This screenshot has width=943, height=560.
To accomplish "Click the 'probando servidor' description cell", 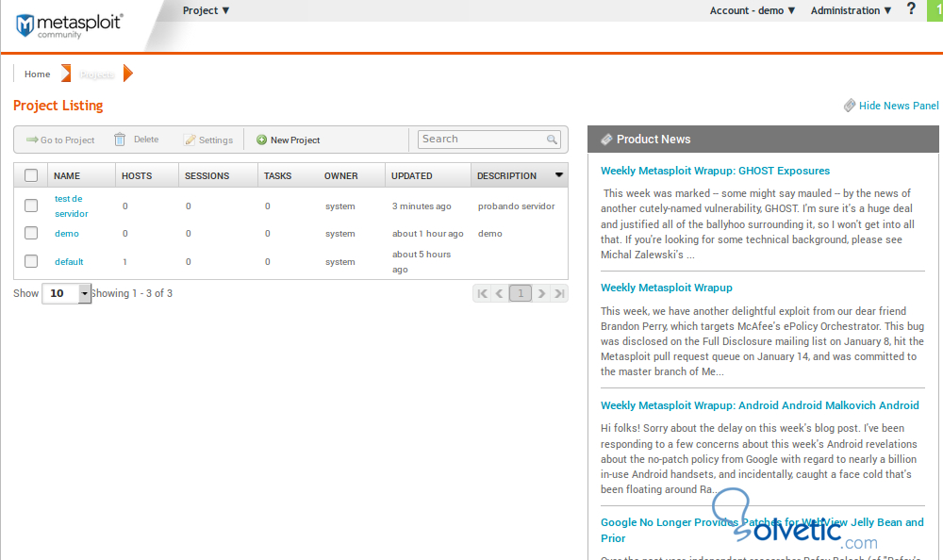I will tap(517, 206).
